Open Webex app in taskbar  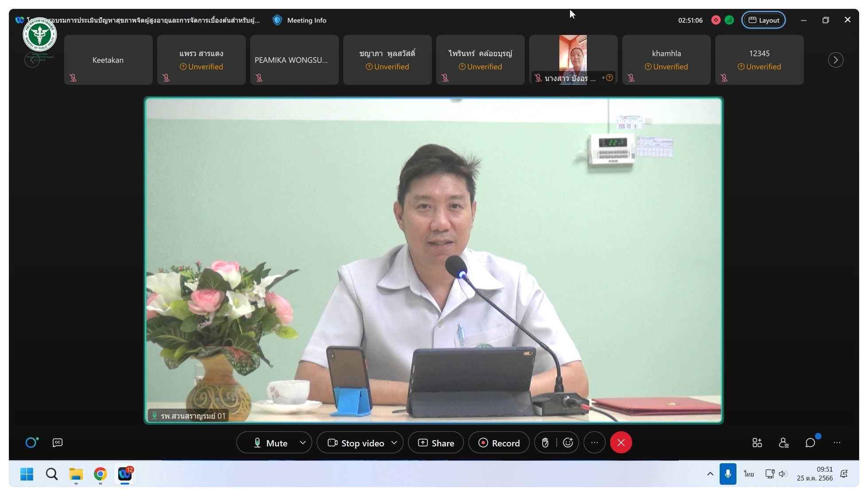click(x=125, y=474)
